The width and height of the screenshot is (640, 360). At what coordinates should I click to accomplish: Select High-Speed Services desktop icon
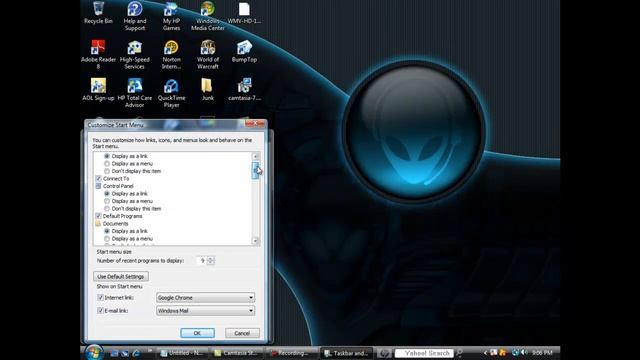coord(135,54)
